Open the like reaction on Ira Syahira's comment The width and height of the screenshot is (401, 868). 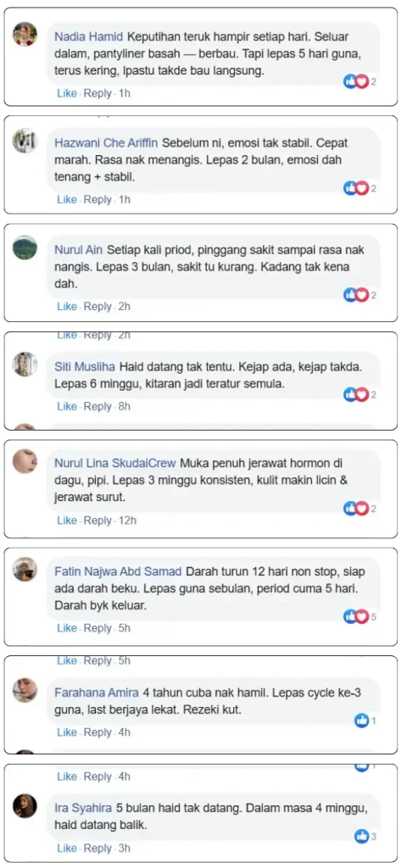(362, 837)
